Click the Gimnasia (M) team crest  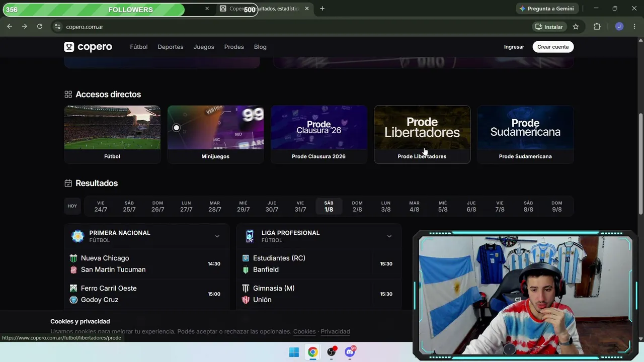pyautogui.click(x=246, y=289)
